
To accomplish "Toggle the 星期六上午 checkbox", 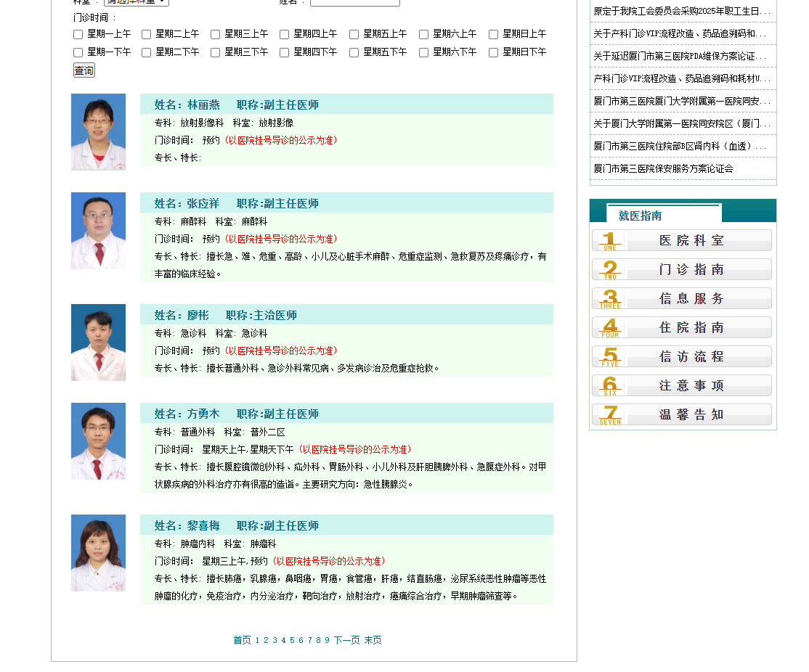I will pyautogui.click(x=423, y=35).
